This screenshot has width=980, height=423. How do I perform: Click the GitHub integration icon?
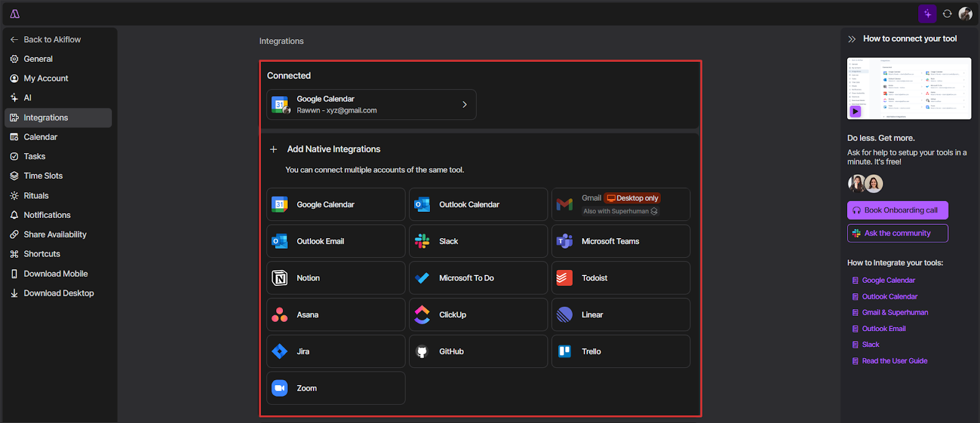(422, 351)
